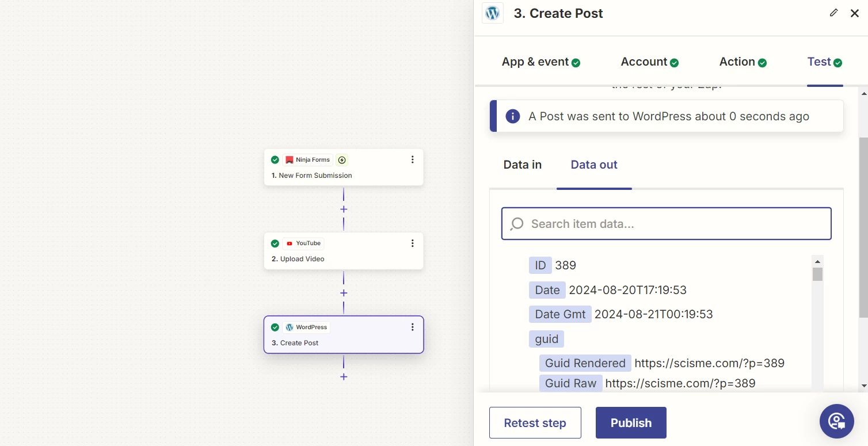
Task: Click the pencil icon to rename step
Action: pyautogui.click(x=833, y=13)
